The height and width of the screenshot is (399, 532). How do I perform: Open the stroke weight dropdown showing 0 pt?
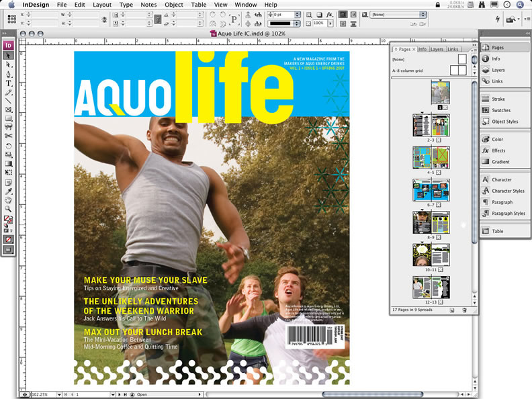[297, 15]
